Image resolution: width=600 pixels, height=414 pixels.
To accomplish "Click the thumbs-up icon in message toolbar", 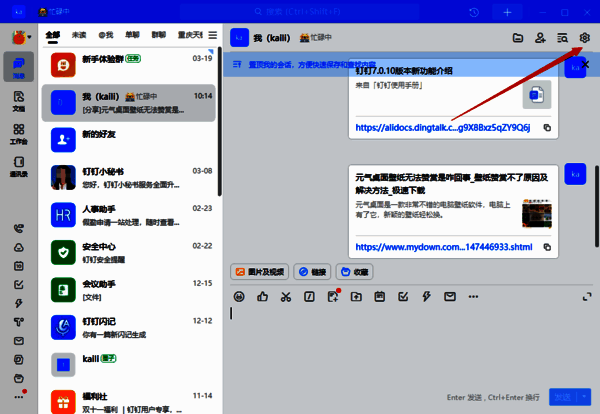I will click(262, 296).
